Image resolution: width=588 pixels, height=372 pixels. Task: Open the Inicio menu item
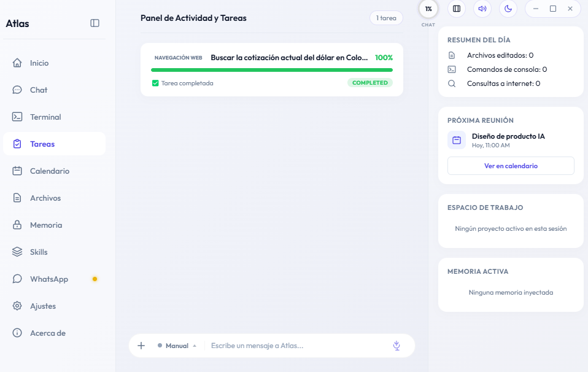[55, 63]
